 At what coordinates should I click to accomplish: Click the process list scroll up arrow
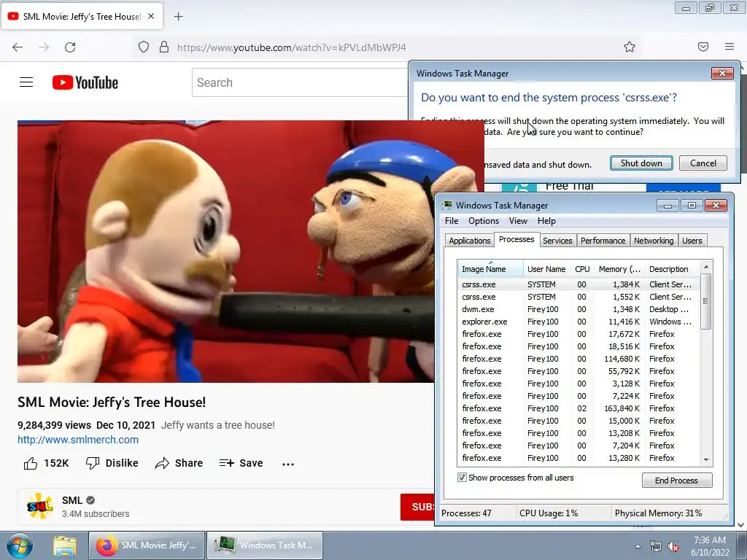coord(706,267)
